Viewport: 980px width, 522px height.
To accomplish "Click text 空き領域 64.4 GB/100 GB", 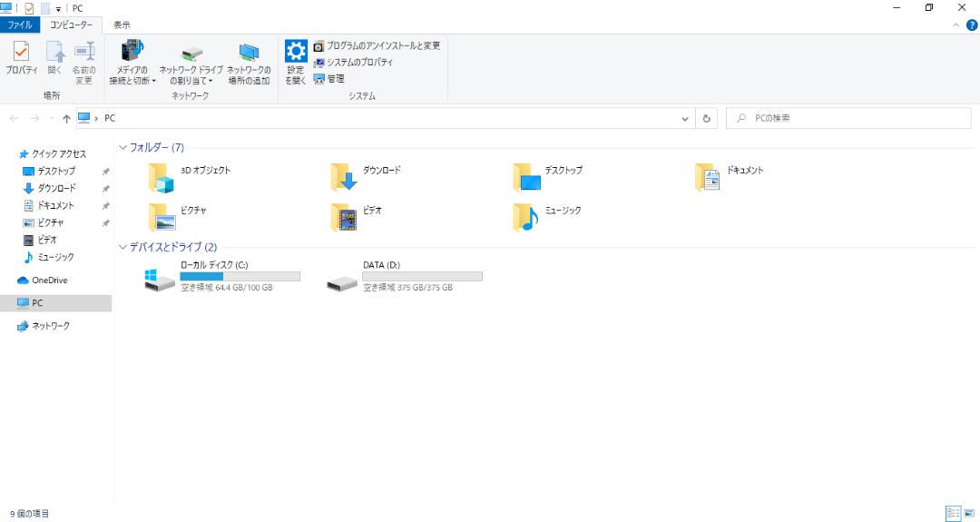I will click(x=226, y=288).
